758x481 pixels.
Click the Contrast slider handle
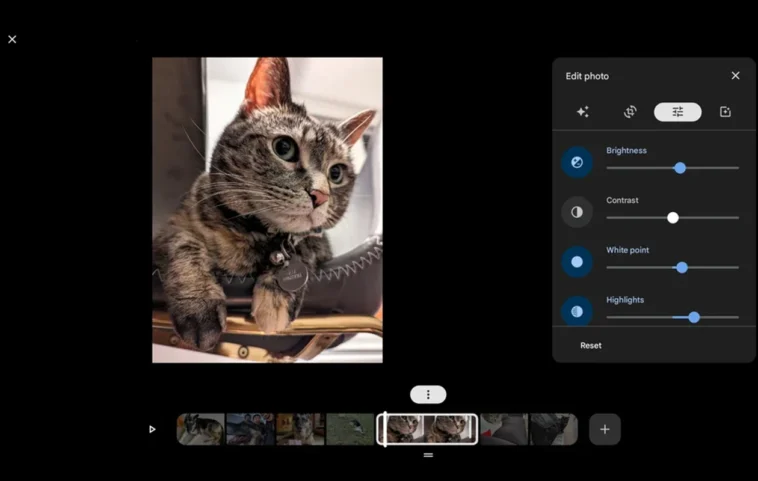click(x=672, y=218)
